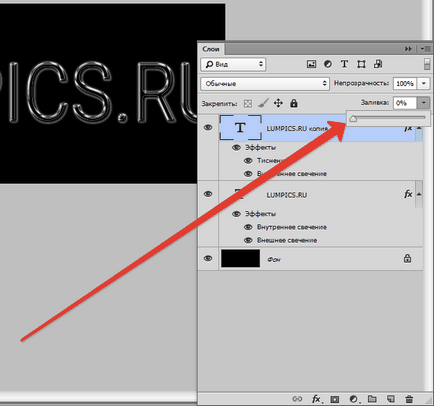The height and width of the screenshot is (406, 434).
Task: Delete layer trash icon
Action: (x=409, y=399)
